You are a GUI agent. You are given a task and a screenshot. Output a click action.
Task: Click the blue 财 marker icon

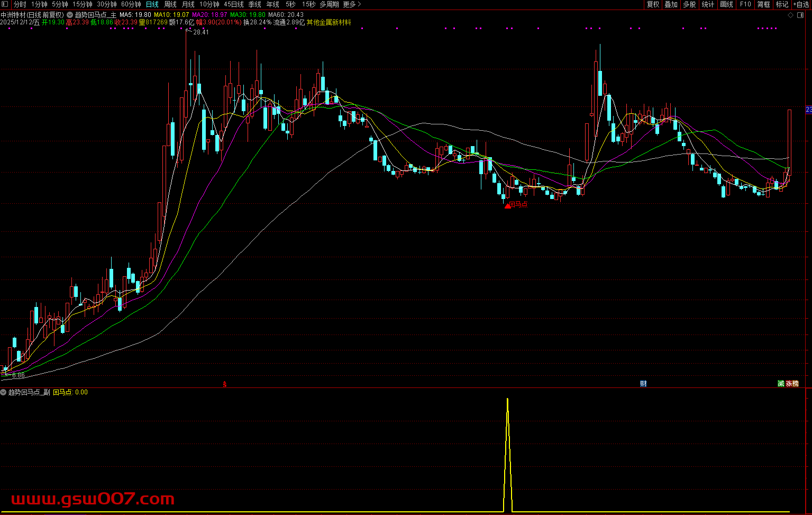pos(643,384)
